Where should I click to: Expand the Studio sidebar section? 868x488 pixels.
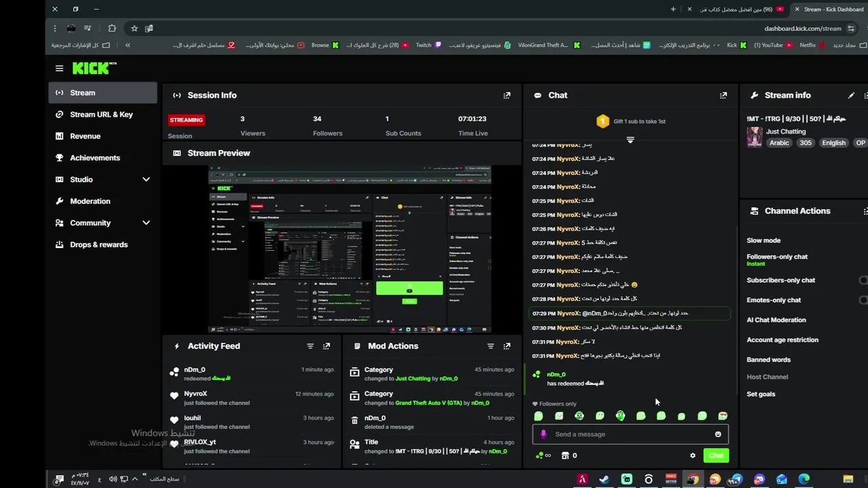point(146,180)
